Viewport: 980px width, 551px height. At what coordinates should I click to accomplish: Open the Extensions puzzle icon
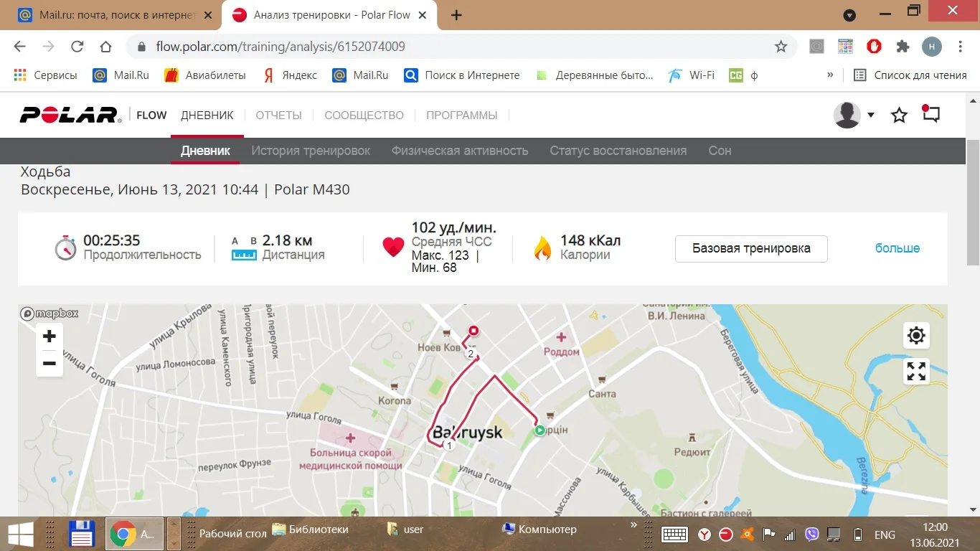tap(903, 47)
